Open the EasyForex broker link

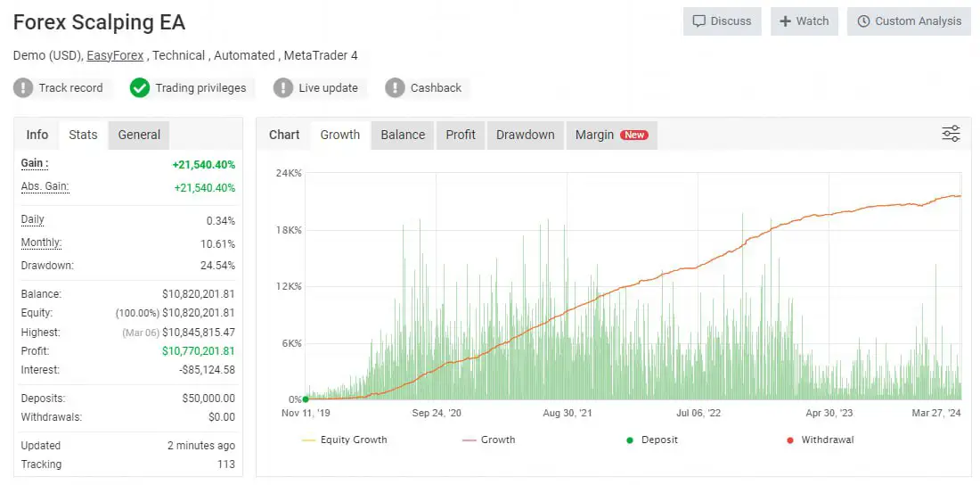coord(116,55)
